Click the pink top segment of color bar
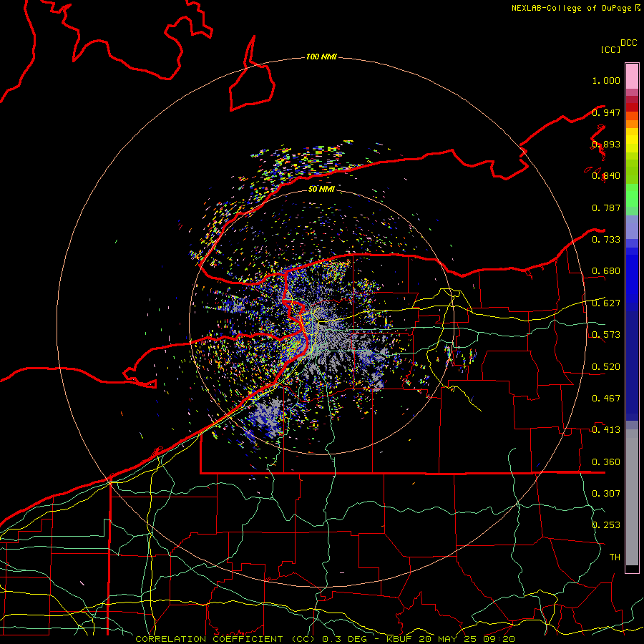This screenshot has width=644, height=644. [x=632, y=77]
